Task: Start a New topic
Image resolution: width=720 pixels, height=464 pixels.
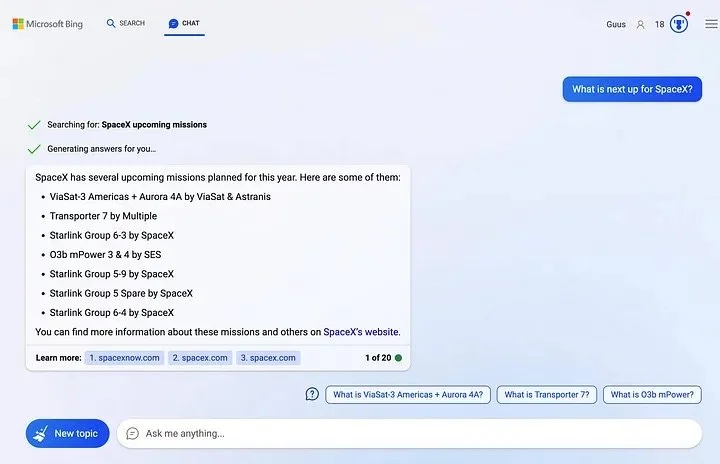Action: (68, 433)
